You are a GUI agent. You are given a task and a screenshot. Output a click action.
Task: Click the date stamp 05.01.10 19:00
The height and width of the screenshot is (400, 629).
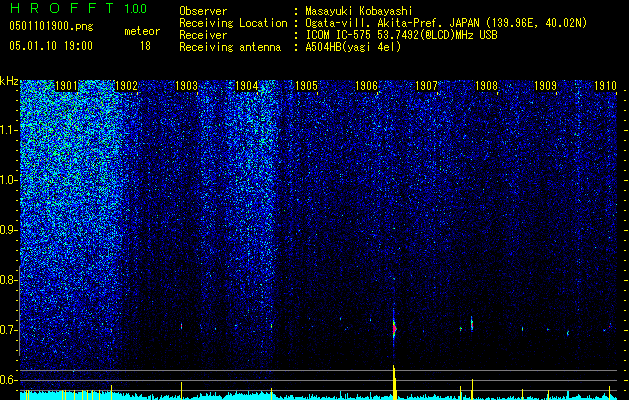[51, 46]
